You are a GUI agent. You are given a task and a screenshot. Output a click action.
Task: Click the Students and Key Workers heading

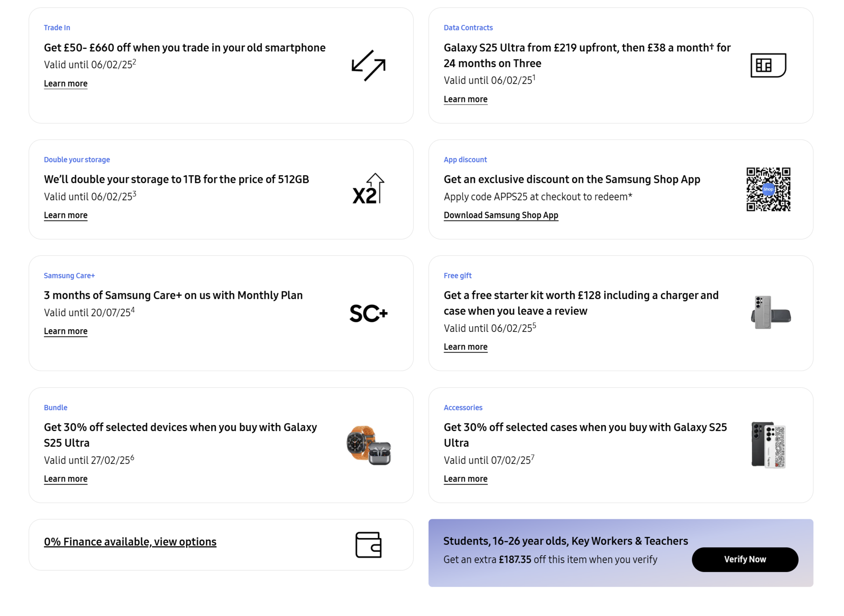click(565, 541)
